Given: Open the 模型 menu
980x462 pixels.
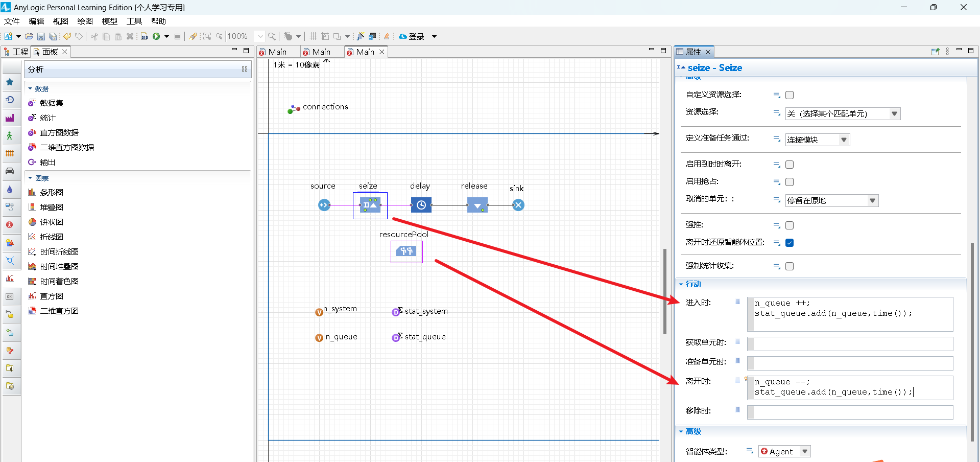Looking at the screenshot, I should tap(109, 21).
